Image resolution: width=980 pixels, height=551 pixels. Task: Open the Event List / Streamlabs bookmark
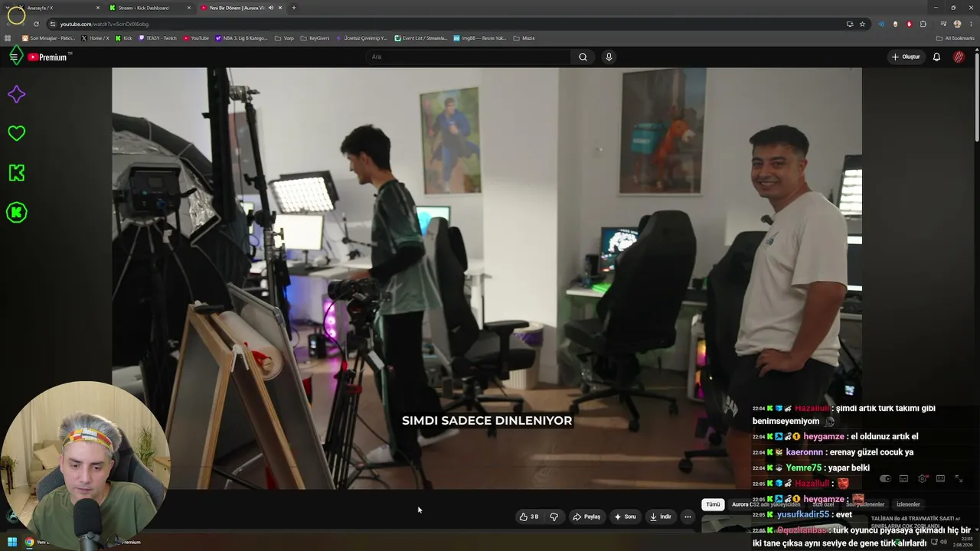tap(421, 38)
